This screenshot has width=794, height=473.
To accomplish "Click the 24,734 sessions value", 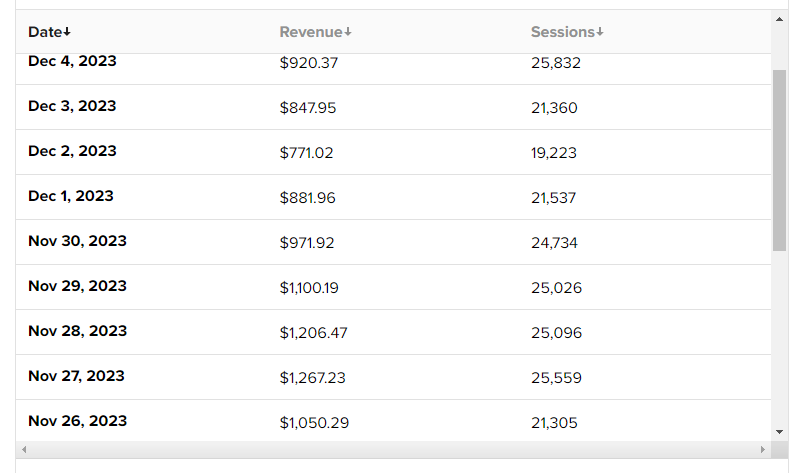I will [554, 243].
